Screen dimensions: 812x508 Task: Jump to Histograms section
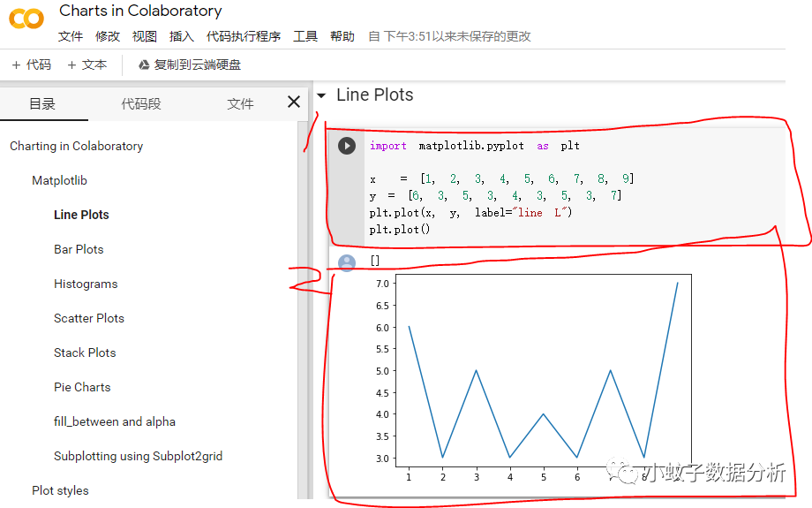point(86,284)
